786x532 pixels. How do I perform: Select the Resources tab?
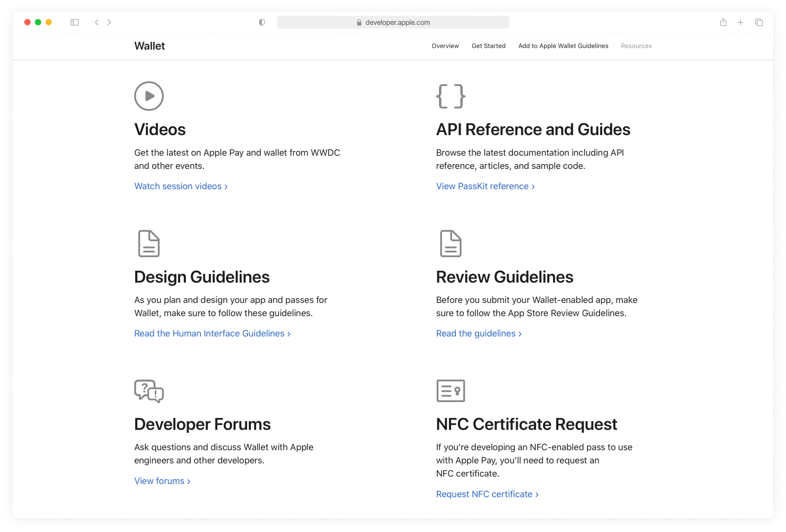[636, 46]
